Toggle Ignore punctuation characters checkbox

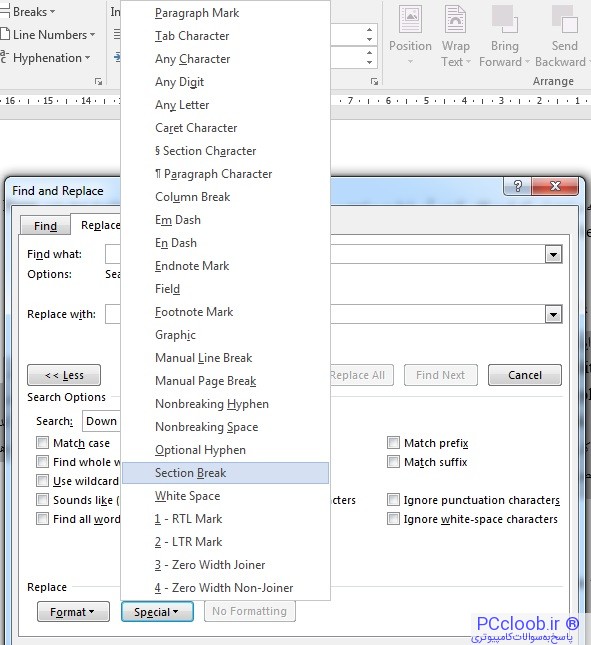pos(393,500)
